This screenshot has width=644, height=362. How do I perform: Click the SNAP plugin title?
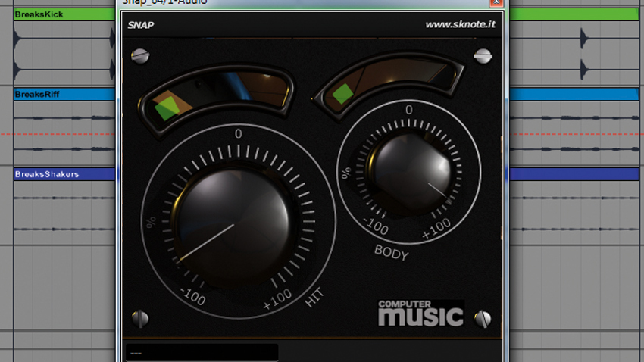[x=140, y=25]
